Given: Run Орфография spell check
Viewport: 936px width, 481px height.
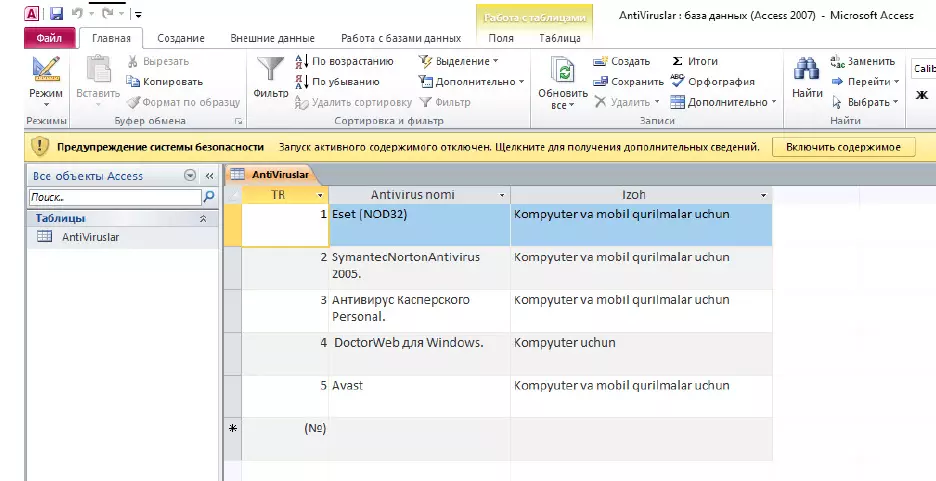Looking at the screenshot, I should click(x=712, y=82).
